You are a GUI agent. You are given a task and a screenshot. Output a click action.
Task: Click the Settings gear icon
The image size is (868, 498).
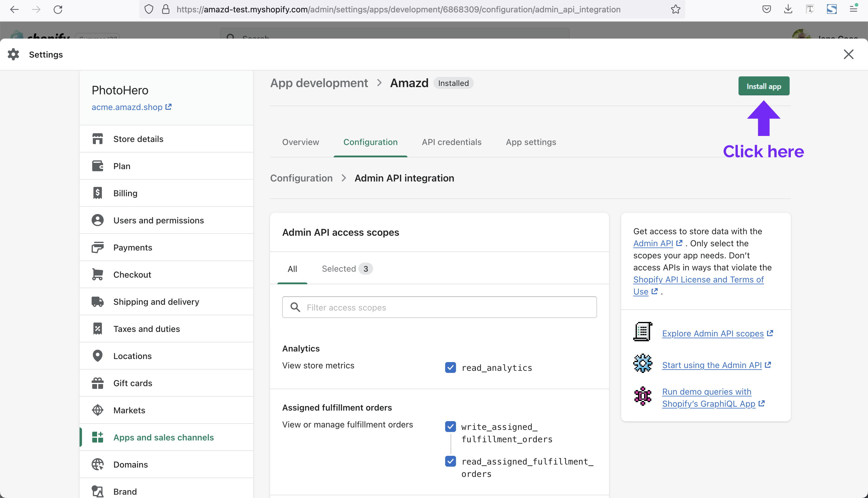click(13, 54)
